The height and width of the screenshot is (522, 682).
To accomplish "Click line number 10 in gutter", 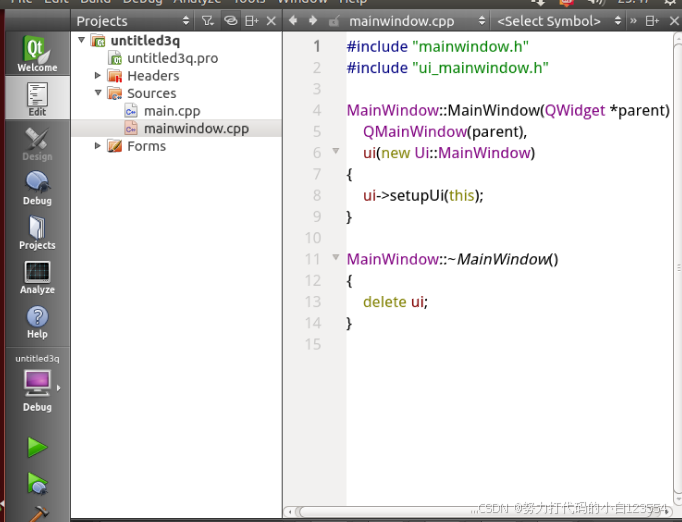I will (x=313, y=238).
